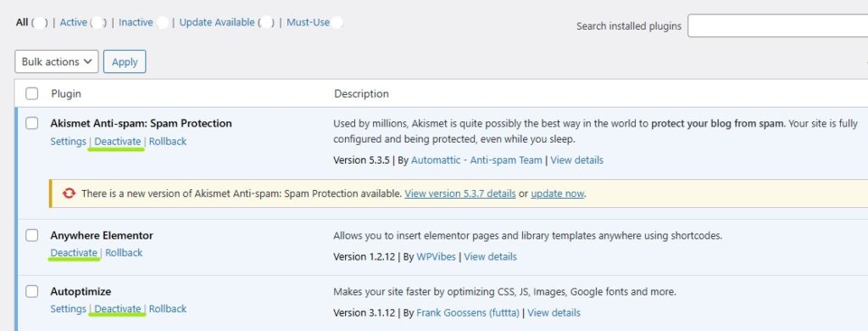Viewport: 868px width, 331px height.
Task: Focus the Search installed plugins field
Action: click(x=778, y=26)
